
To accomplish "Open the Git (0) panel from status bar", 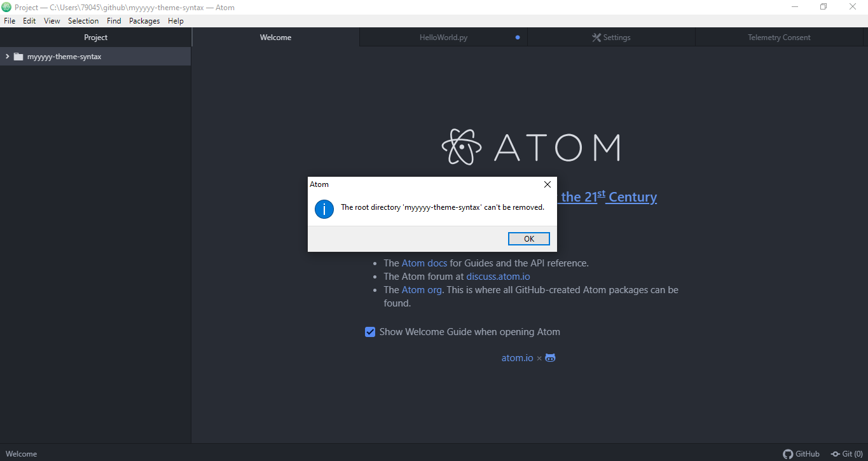I will click(x=847, y=454).
